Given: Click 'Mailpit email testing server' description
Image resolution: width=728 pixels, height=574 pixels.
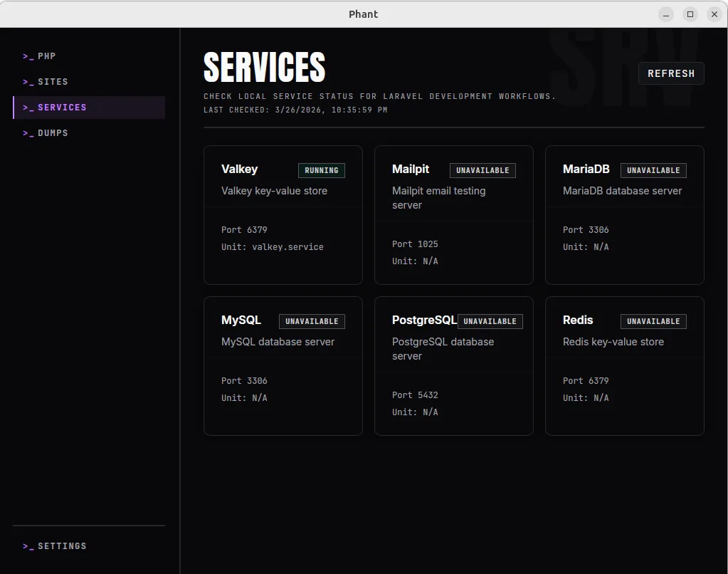Looking at the screenshot, I should tap(439, 198).
